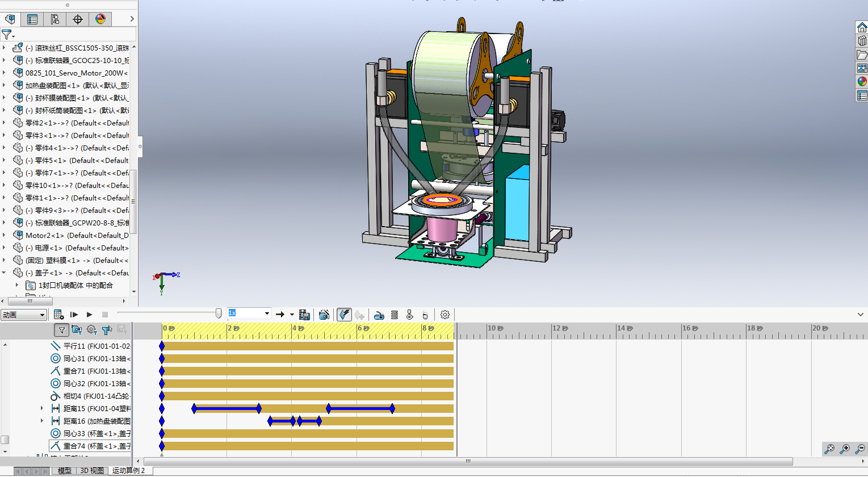Open the ConfigurationManager tab
The width and height of the screenshot is (868, 477).
[55, 19]
